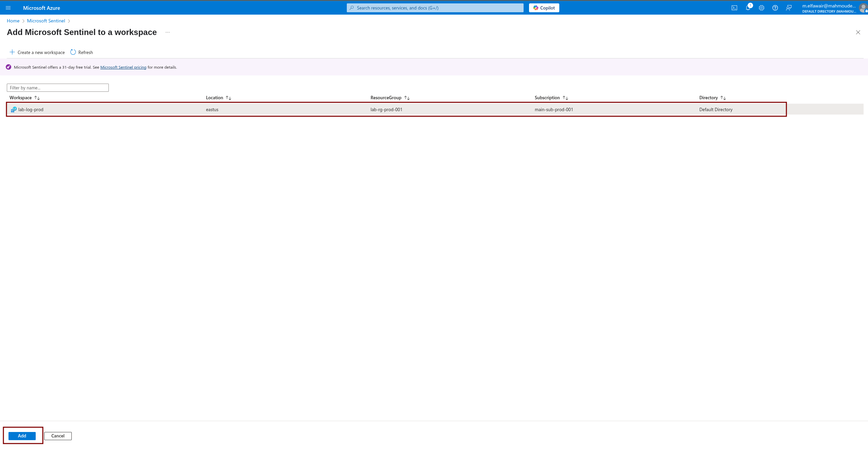Viewport: 868px width, 450px height.
Task: Click the eastus location cell
Action: (x=212, y=109)
